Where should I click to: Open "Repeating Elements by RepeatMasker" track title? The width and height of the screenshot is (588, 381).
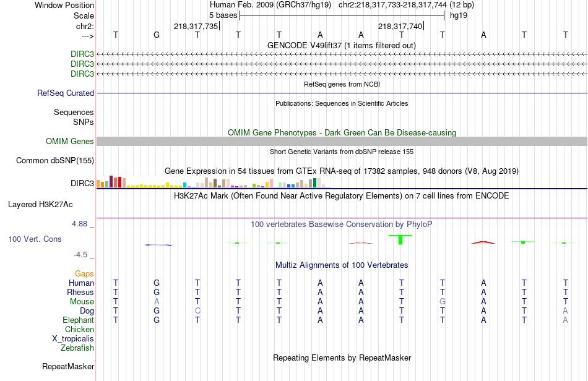pyautogui.click(x=342, y=358)
